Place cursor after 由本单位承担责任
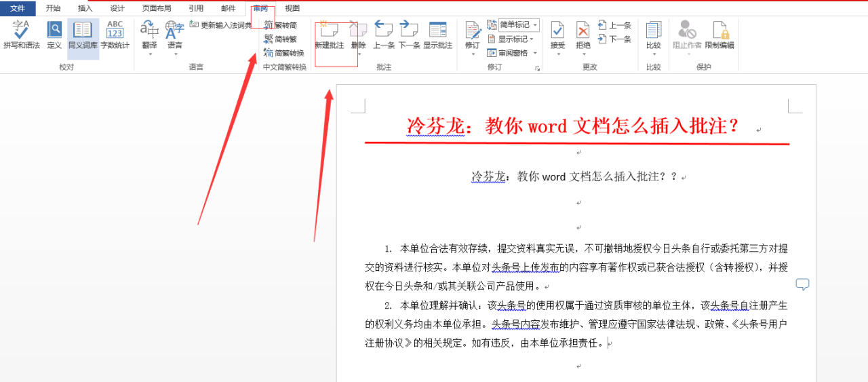This screenshot has width=868, height=382. click(x=608, y=343)
